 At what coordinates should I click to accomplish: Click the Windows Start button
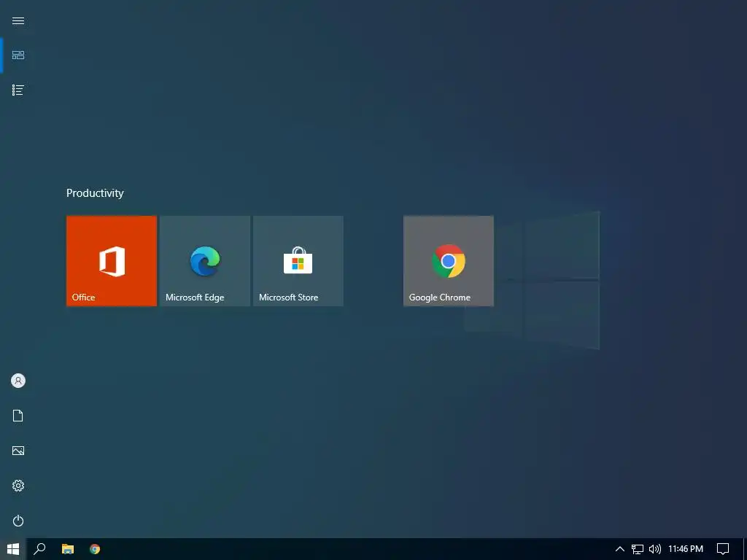(13, 549)
